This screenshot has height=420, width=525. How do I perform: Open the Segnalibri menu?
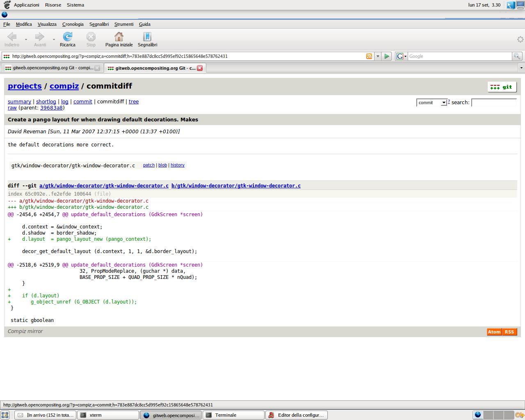(x=99, y=24)
